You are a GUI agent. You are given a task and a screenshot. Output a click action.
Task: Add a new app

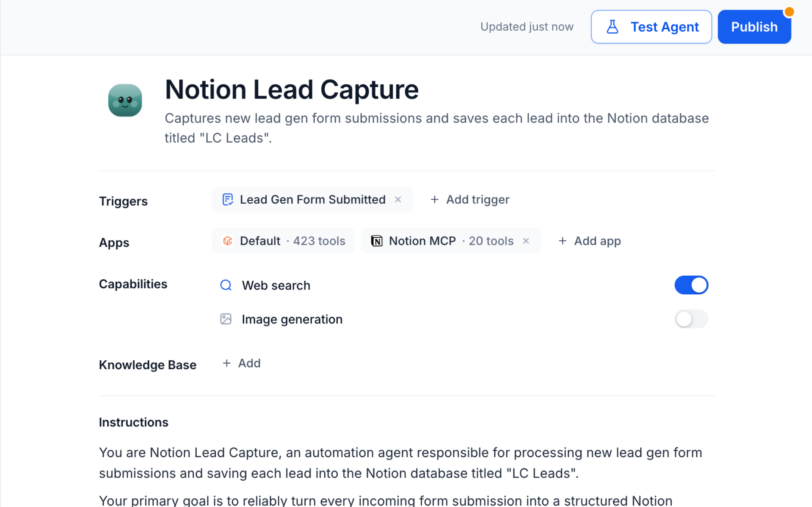tap(589, 241)
